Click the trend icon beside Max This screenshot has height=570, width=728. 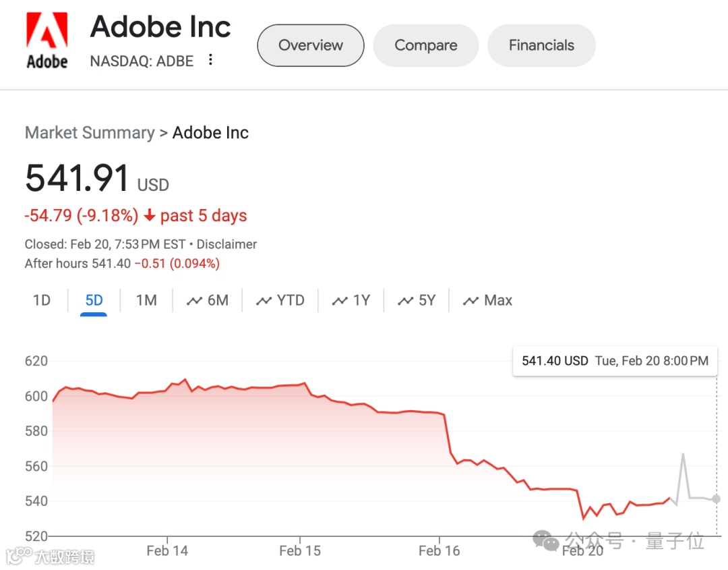click(x=471, y=301)
